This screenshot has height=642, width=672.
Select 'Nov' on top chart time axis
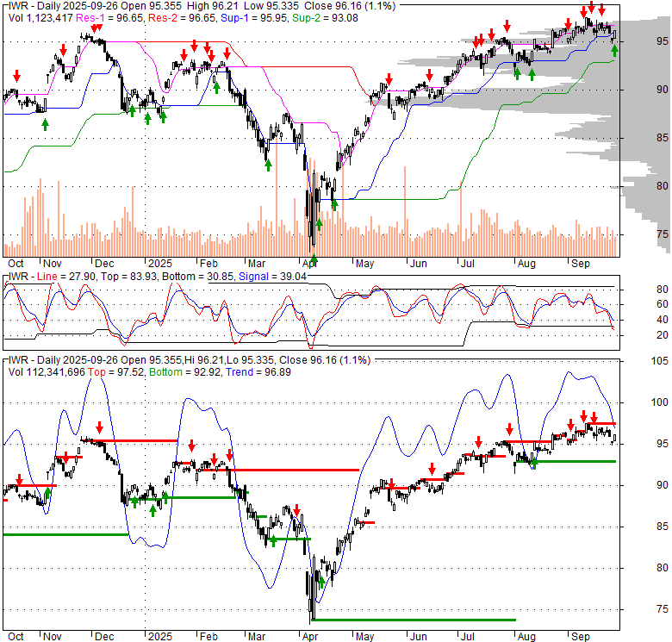pyautogui.click(x=53, y=263)
